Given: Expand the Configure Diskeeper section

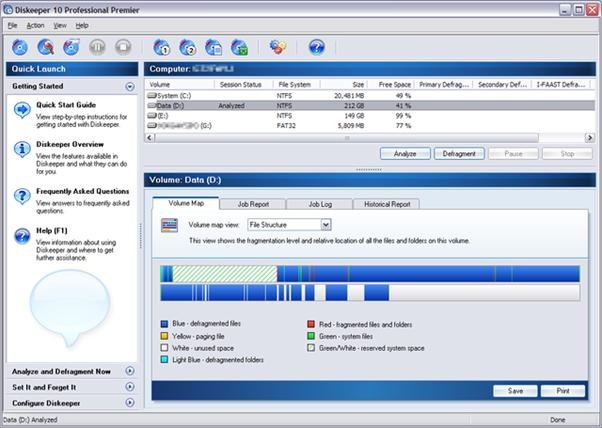Looking at the screenshot, I should (x=130, y=403).
